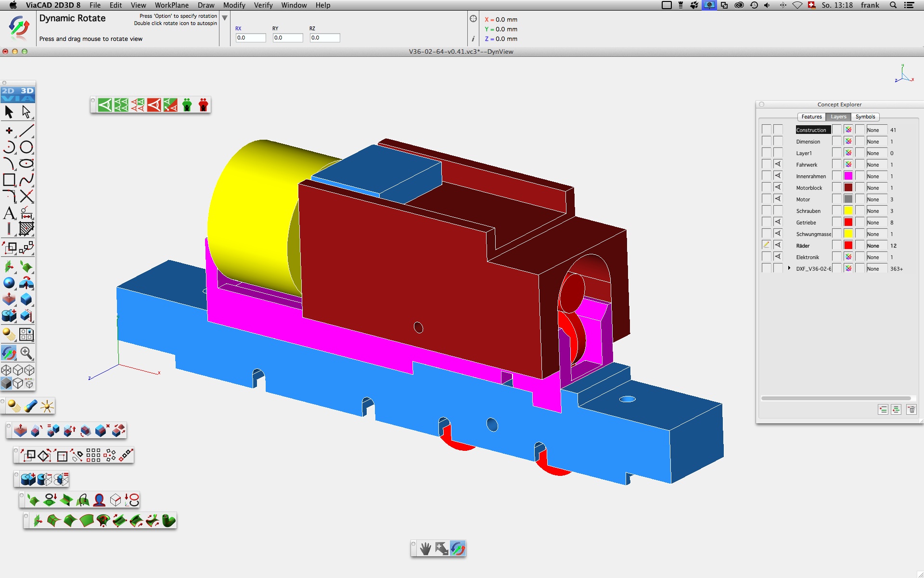This screenshot has height=578, width=924.
Task: Open the Modify menu
Action: [234, 5]
